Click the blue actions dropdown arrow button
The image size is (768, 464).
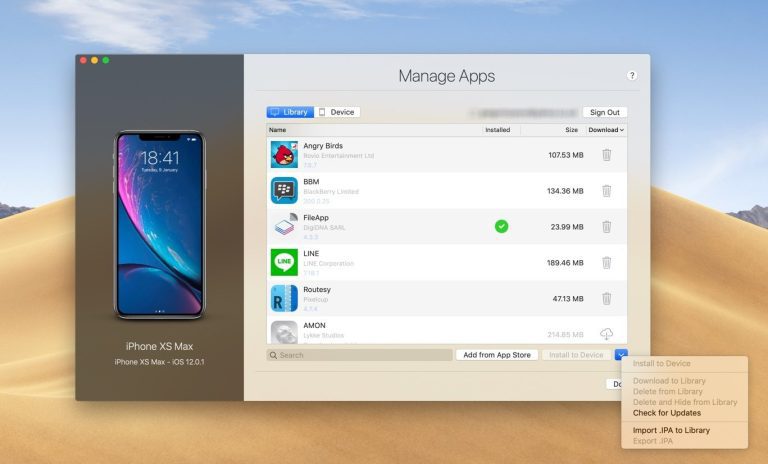click(621, 355)
